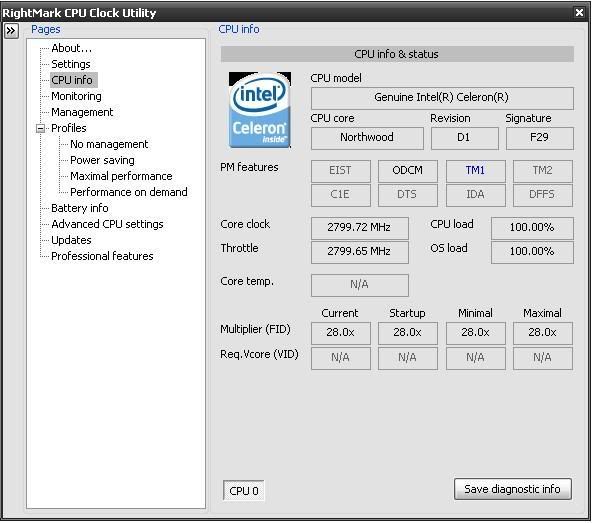Click the TM1 feature indicator
The width and height of the screenshot is (592, 523).
click(x=475, y=171)
